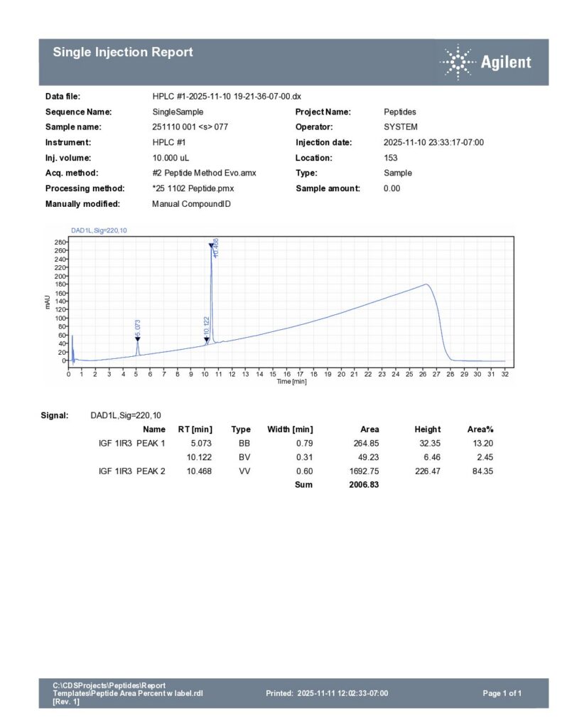Click the 'Name' column header
The width and height of the screenshot is (562, 728).
pyautogui.click(x=154, y=429)
